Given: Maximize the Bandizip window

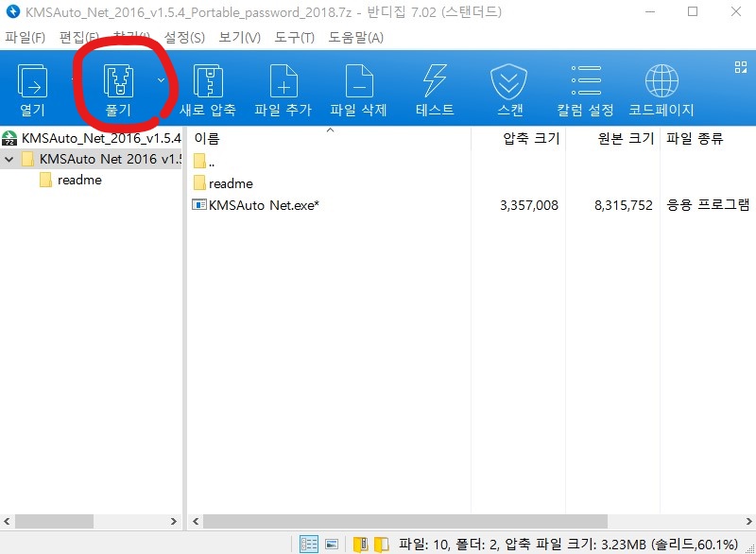Looking at the screenshot, I should click(x=693, y=11).
